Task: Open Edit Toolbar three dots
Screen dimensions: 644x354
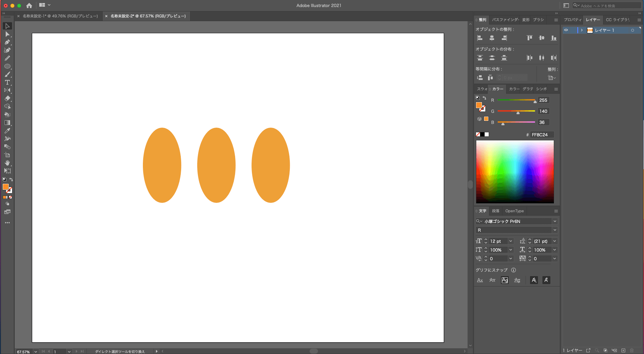Action: pyautogui.click(x=7, y=223)
